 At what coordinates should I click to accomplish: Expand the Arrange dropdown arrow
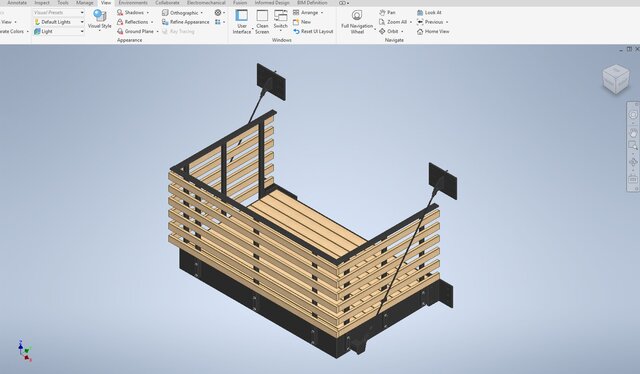[322, 13]
